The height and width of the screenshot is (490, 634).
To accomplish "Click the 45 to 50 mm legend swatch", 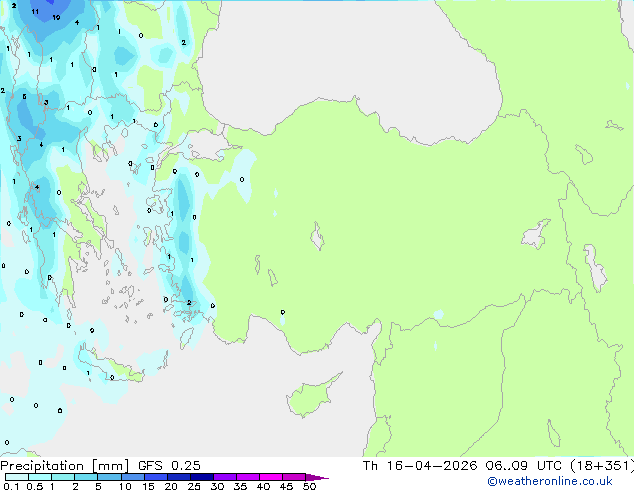I will pos(294,477).
